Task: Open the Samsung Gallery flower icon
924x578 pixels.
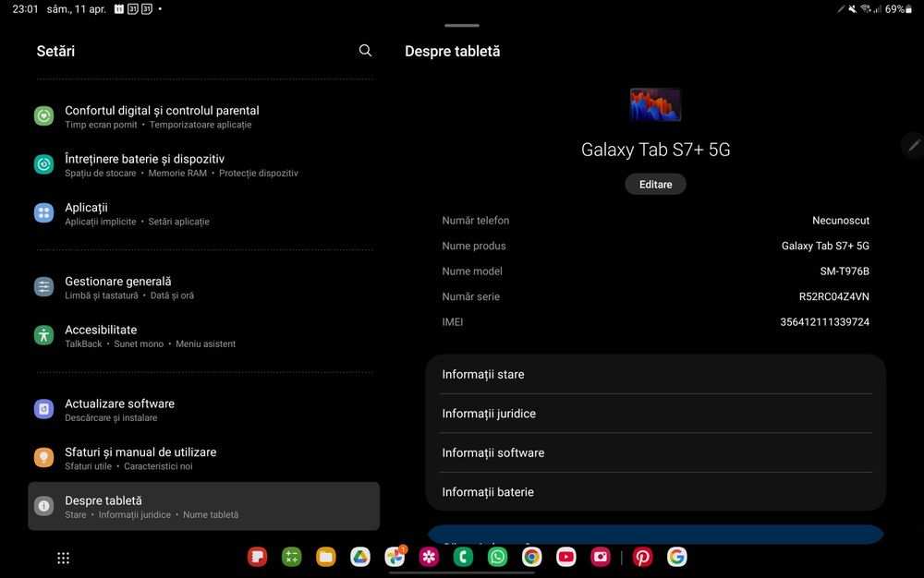Action: point(429,557)
